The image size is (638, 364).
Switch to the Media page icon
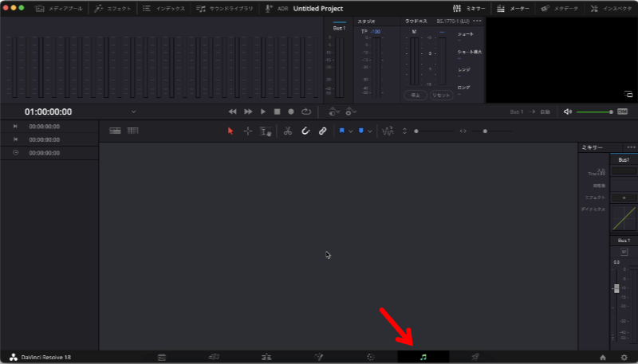[x=162, y=357]
